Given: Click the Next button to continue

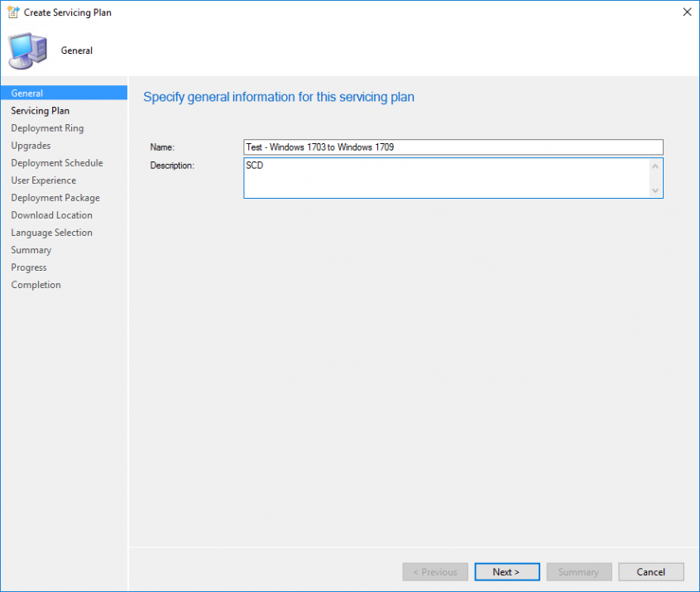Looking at the screenshot, I should (506, 571).
